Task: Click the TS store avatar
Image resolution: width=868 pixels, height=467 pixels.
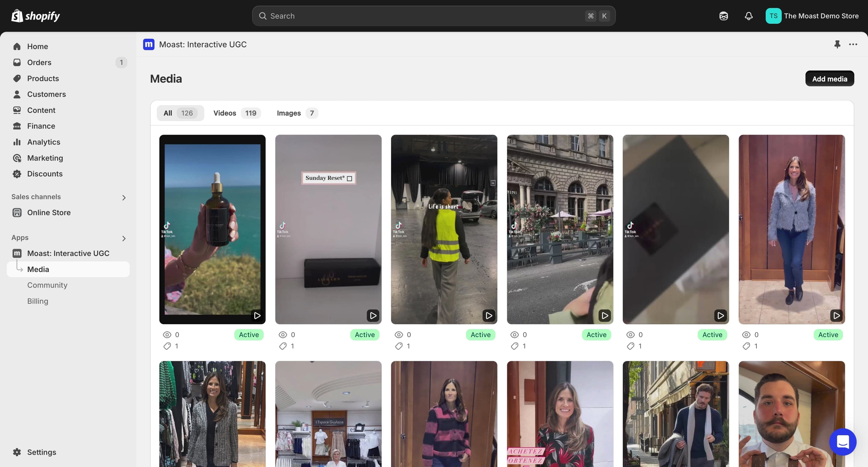Action: pyautogui.click(x=773, y=16)
